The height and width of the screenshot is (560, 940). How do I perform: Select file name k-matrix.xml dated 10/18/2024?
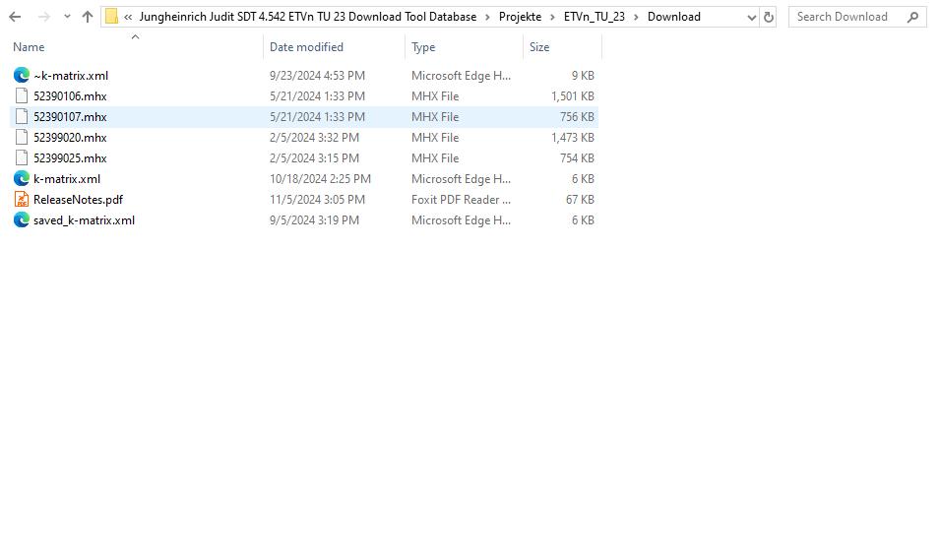pyautogui.click(x=67, y=179)
